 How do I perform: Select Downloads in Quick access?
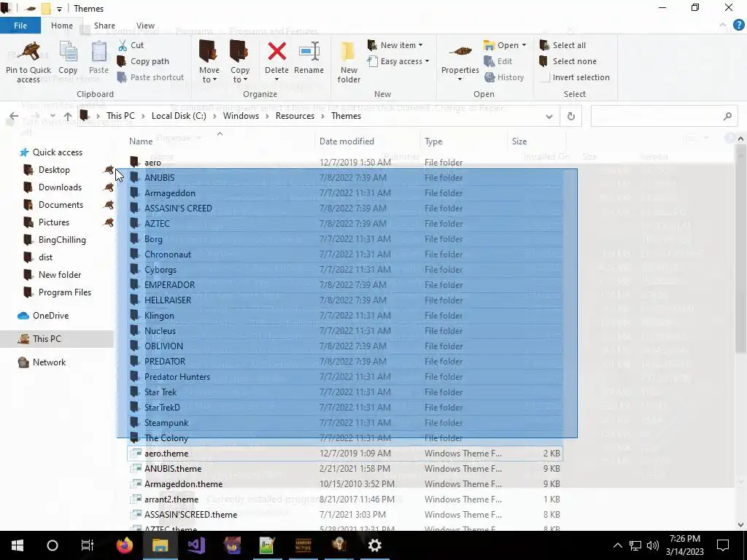point(60,187)
